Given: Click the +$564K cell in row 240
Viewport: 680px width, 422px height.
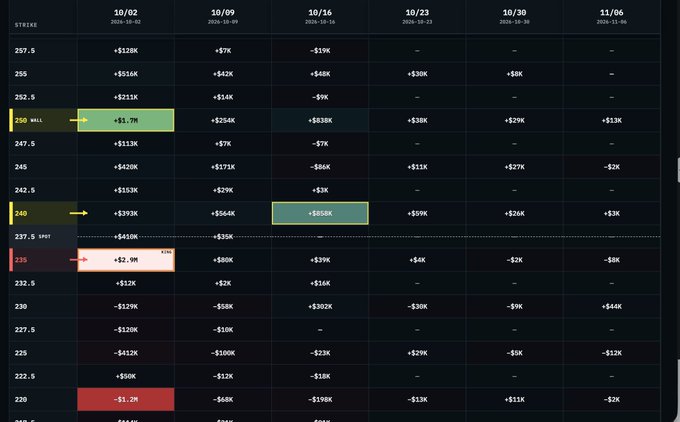Looking at the screenshot, I should (223, 213).
